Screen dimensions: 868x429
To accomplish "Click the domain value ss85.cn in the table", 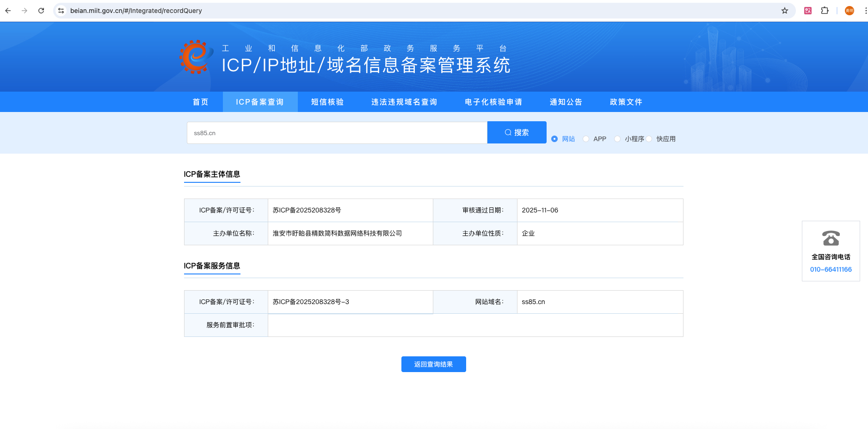I will (533, 302).
